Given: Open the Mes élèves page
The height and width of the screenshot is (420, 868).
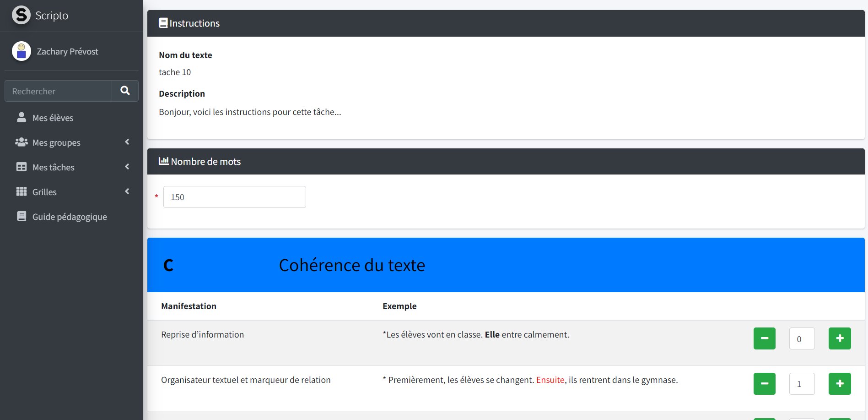Looking at the screenshot, I should tap(53, 117).
